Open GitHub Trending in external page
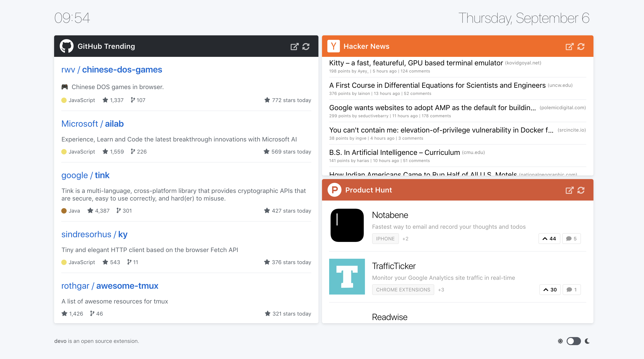The width and height of the screenshot is (644, 359). pyautogui.click(x=294, y=47)
